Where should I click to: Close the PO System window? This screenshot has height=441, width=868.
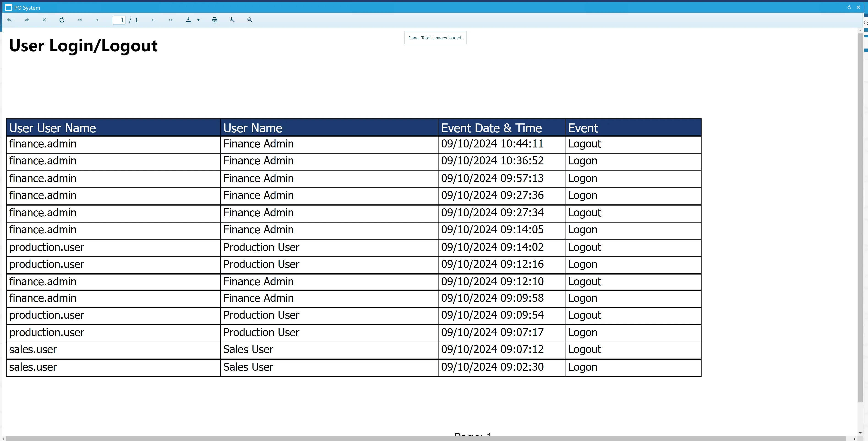[858, 7]
